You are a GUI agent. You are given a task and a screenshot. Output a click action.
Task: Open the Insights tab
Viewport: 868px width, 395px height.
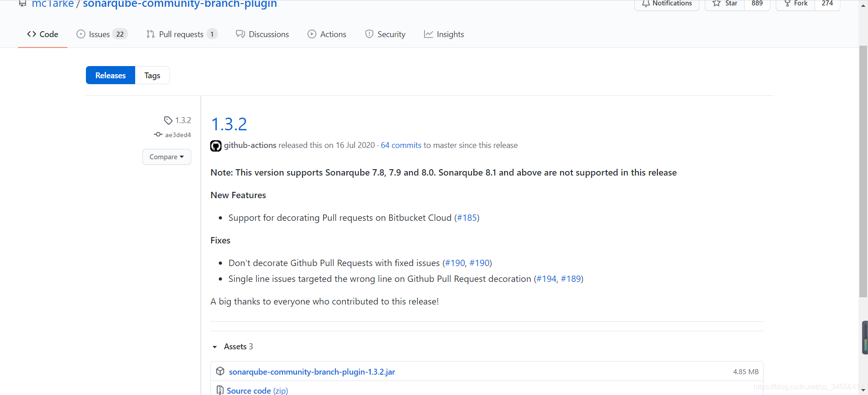click(x=444, y=34)
